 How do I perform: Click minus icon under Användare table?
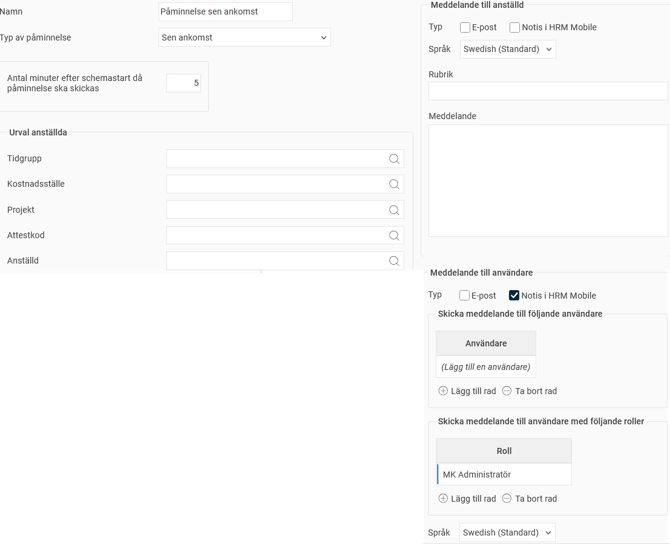click(507, 391)
